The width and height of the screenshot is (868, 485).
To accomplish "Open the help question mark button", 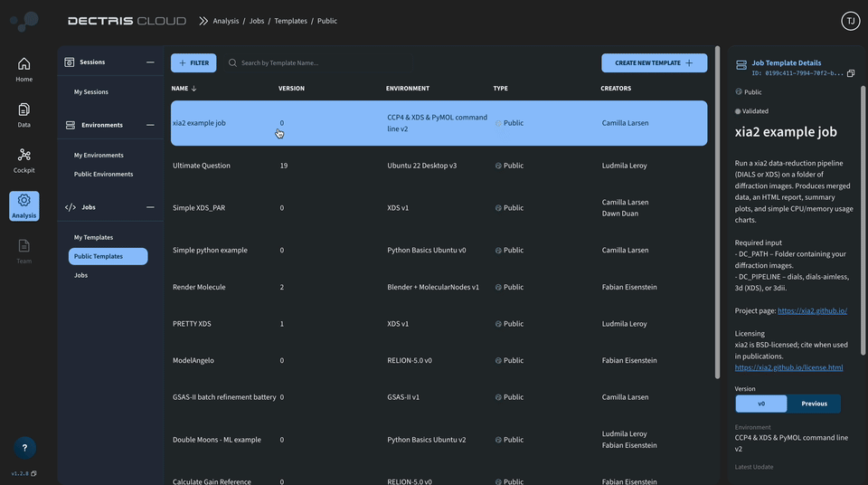I will (x=24, y=447).
